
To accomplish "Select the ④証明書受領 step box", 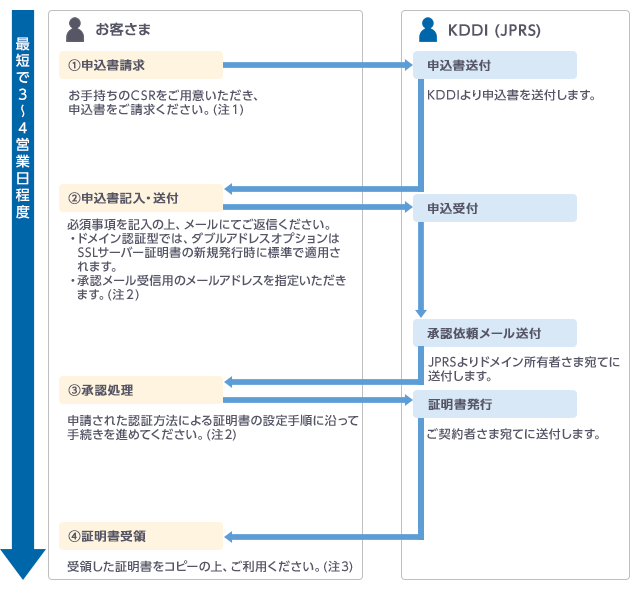I will coord(140,535).
